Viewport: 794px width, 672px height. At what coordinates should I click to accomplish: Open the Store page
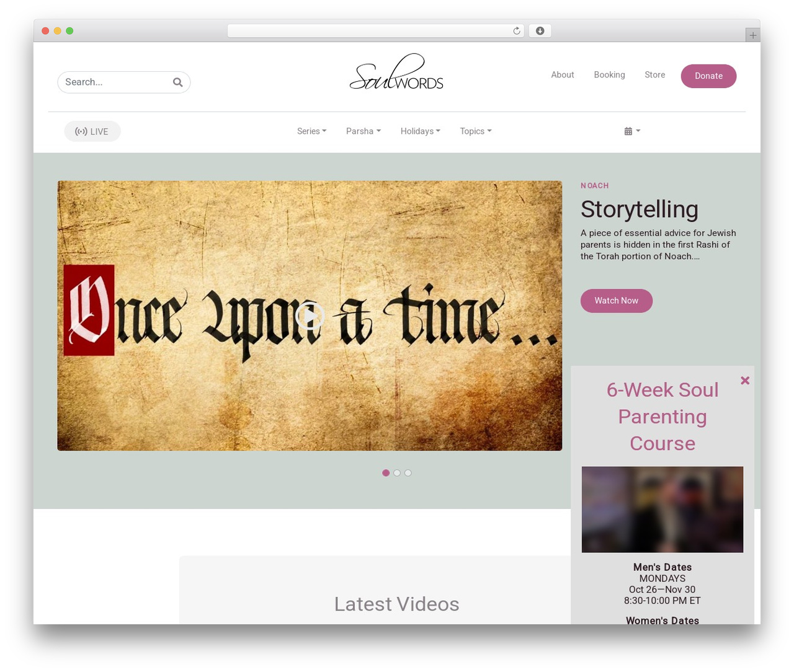point(654,75)
